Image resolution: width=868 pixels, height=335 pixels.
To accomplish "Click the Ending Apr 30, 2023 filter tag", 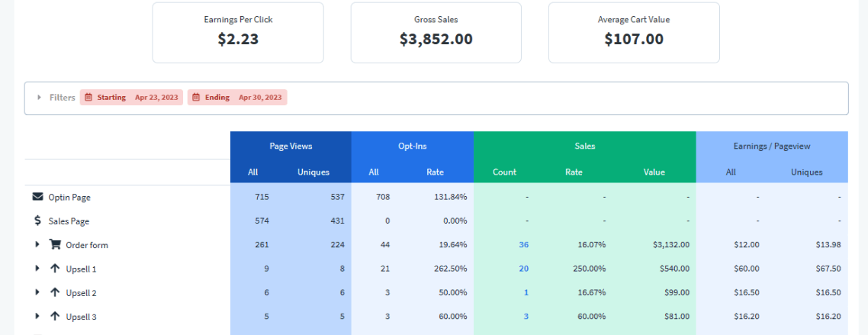I will coord(237,98).
